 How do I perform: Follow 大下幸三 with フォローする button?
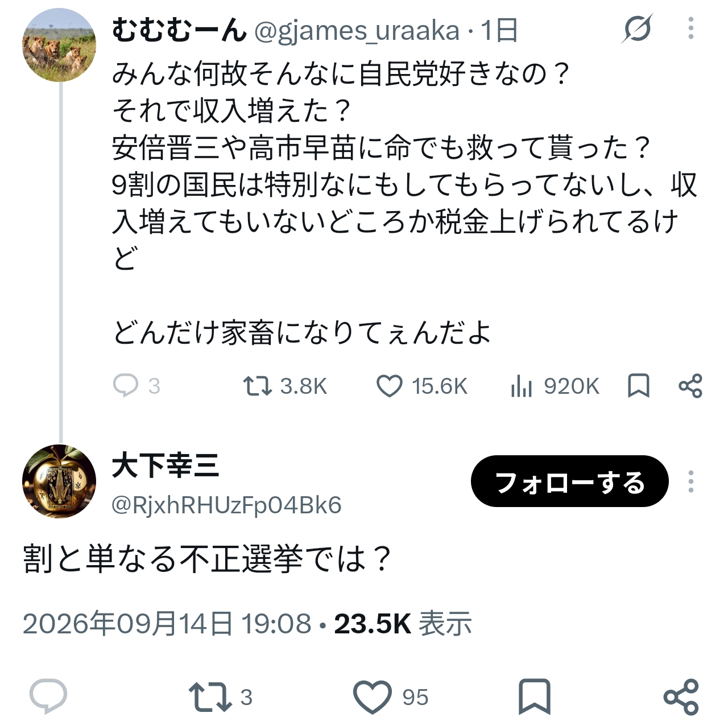pos(569,481)
